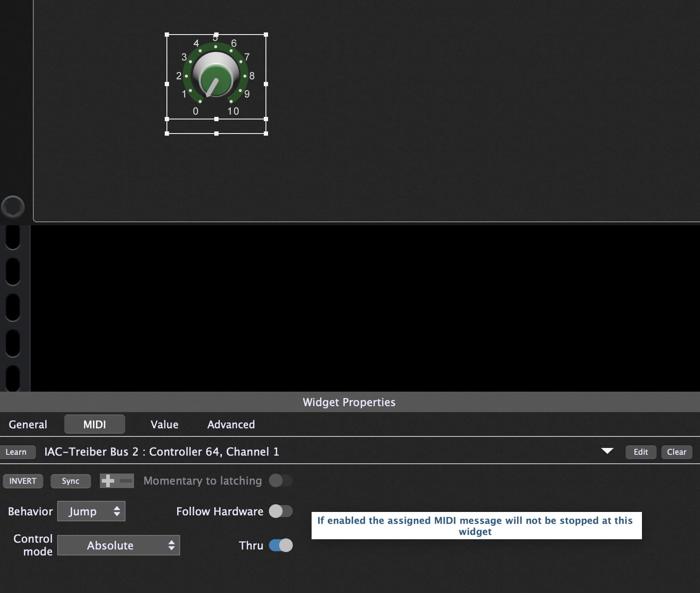Open the Control mode dropdown showing Absolute

(119, 545)
